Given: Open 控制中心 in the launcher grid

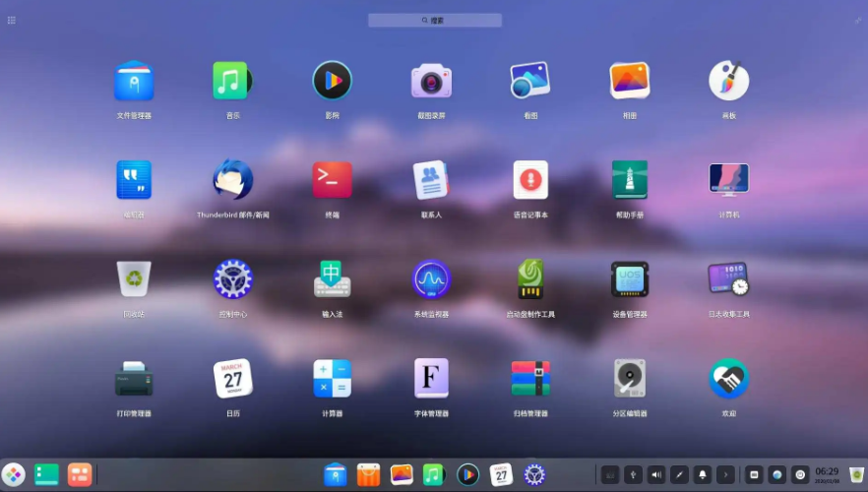Looking at the screenshot, I should click(x=232, y=278).
